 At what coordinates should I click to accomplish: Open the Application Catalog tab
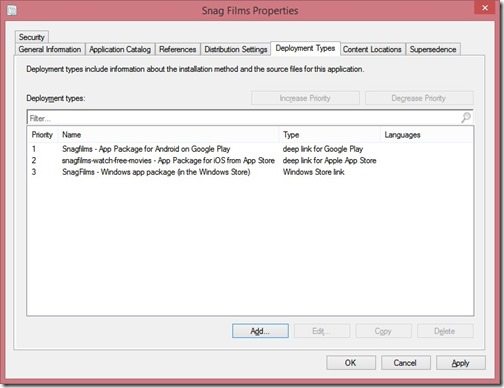(x=120, y=49)
